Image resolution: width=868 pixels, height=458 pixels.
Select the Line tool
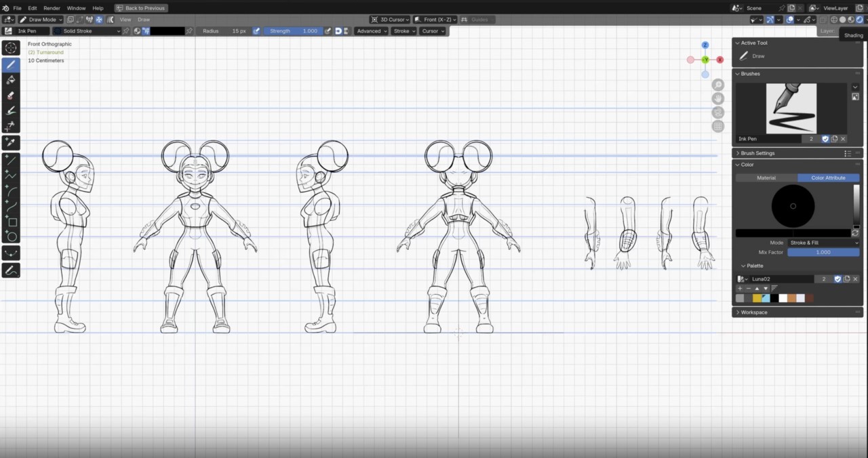tap(10, 160)
